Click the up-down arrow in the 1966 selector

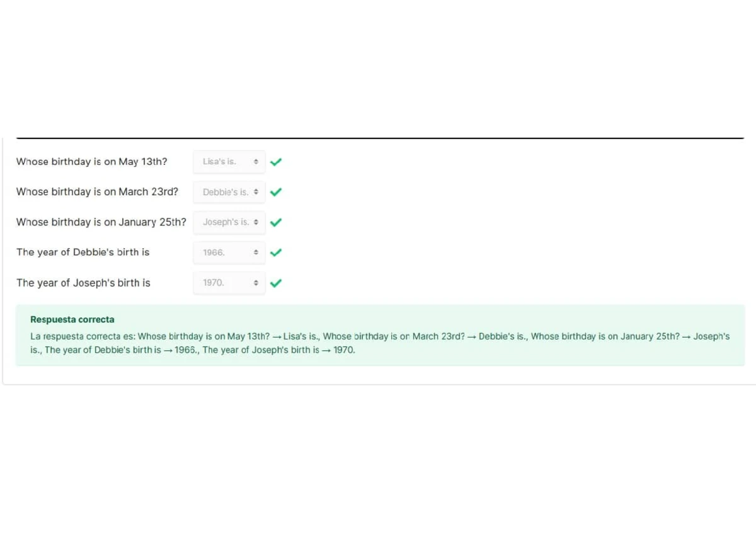point(256,253)
